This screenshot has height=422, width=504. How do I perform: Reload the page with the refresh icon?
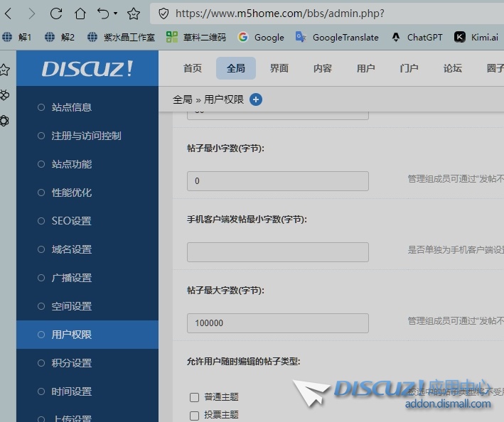[56, 13]
